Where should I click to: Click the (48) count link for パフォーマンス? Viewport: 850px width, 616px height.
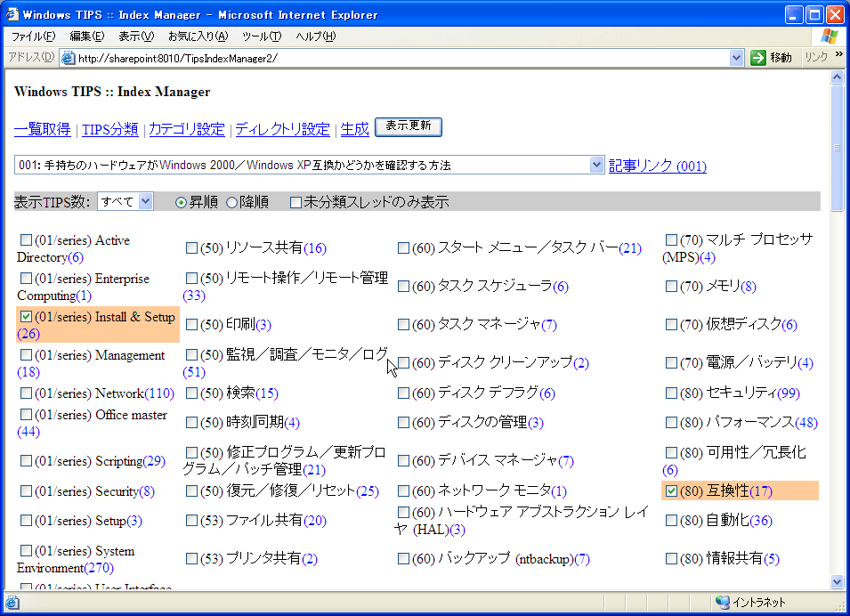click(x=806, y=423)
